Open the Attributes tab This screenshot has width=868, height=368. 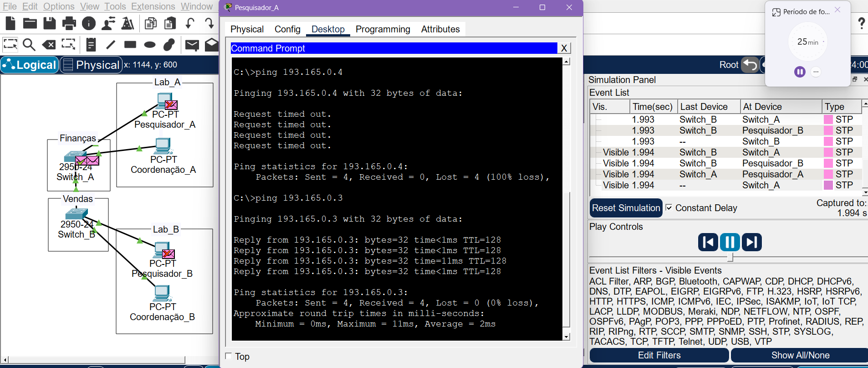(440, 29)
